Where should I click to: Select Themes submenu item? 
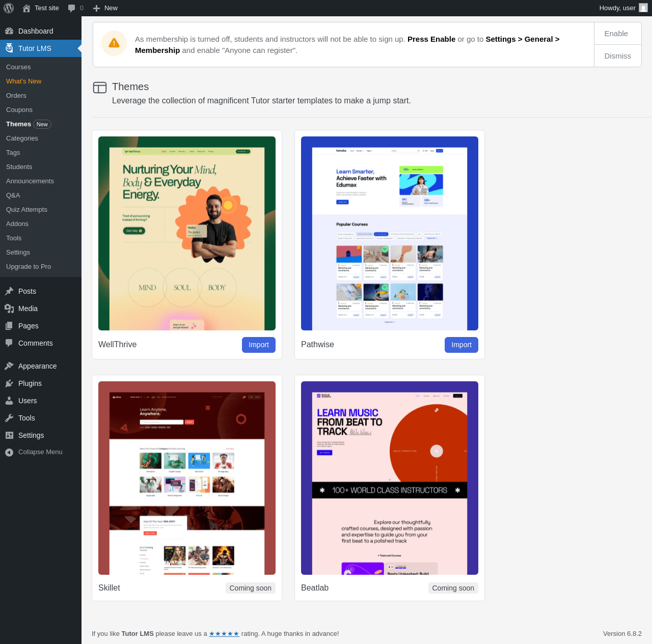pyautogui.click(x=18, y=124)
